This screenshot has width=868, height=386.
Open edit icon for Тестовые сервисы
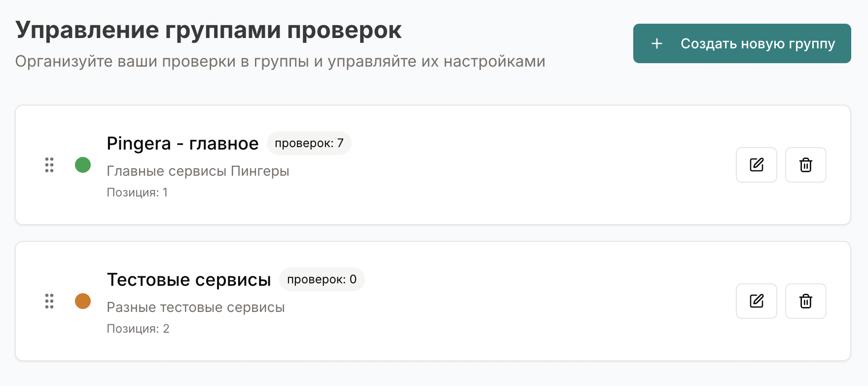(x=756, y=301)
